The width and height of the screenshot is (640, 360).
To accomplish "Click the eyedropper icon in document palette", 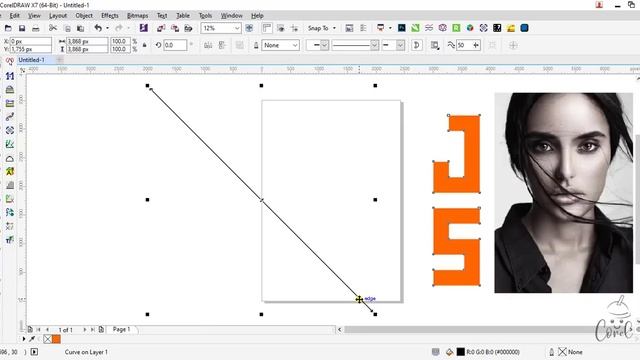I will click(x=32, y=339).
